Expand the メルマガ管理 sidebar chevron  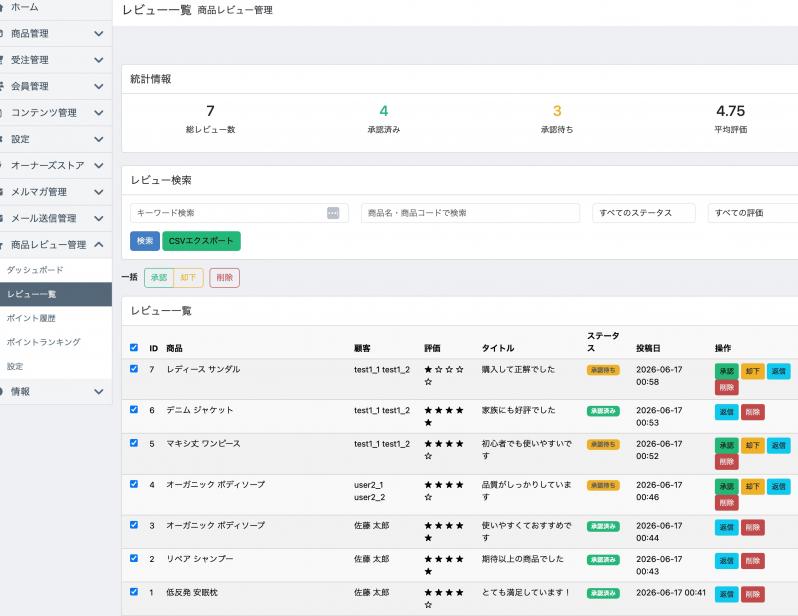pyautogui.click(x=99, y=192)
